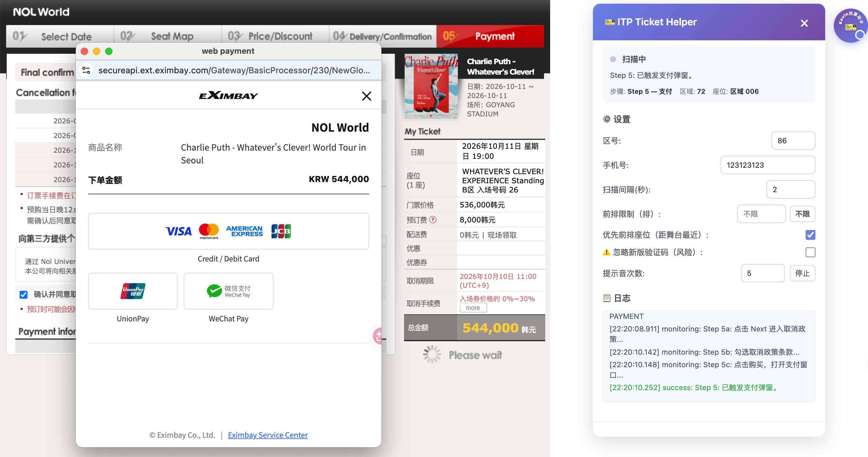The width and height of the screenshot is (868, 457).
Task: Edit the scan interval seconds field
Action: pos(791,190)
